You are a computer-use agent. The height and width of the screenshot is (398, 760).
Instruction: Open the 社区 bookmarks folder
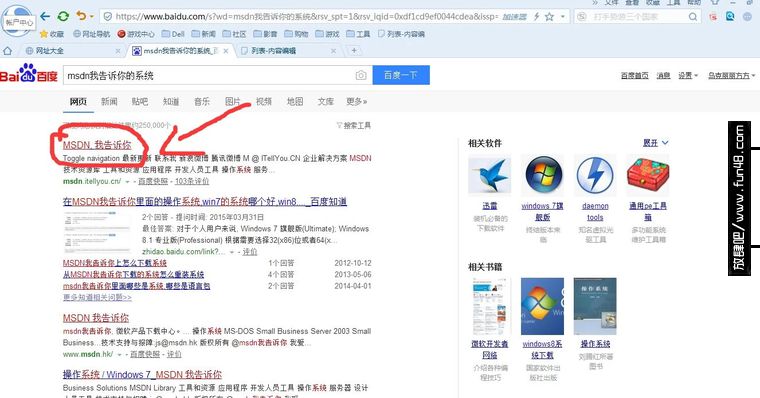tap(235, 34)
